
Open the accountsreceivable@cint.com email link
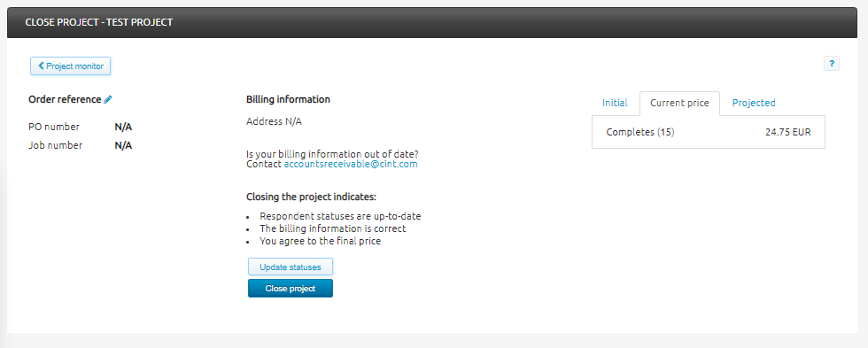tap(351, 165)
